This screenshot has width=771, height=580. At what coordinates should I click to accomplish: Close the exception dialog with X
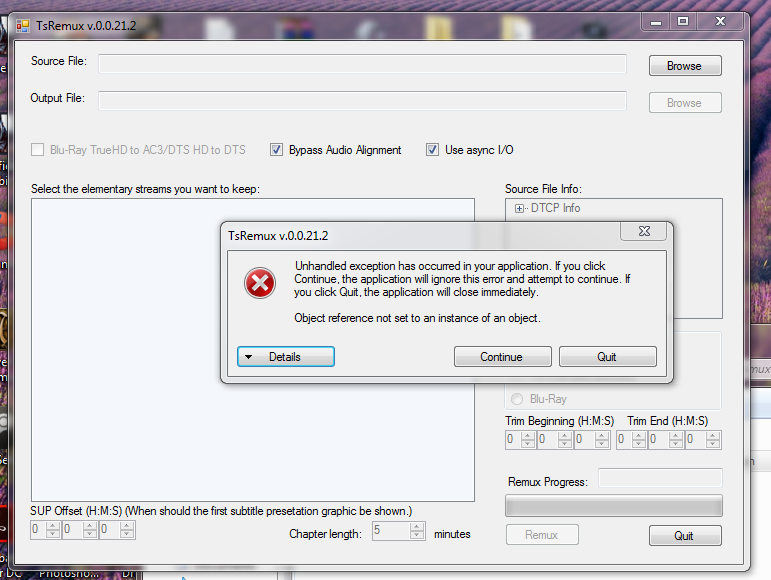click(x=644, y=231)
